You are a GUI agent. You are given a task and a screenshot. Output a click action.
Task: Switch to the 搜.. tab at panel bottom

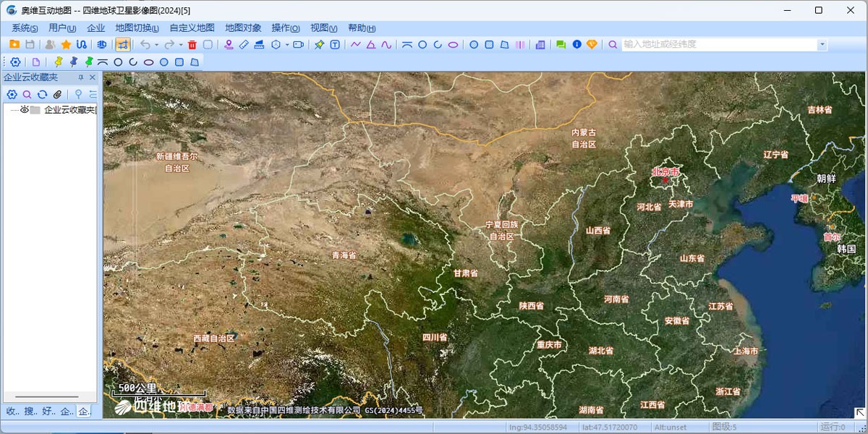click(30, 412)
